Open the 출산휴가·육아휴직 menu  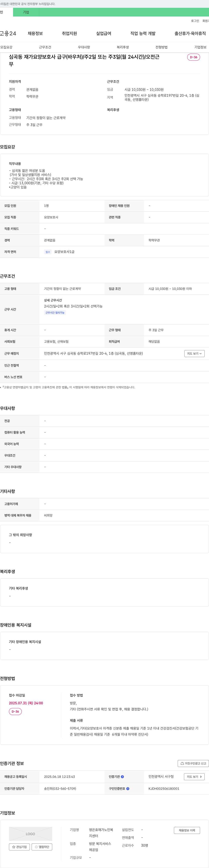click(190, 33)
